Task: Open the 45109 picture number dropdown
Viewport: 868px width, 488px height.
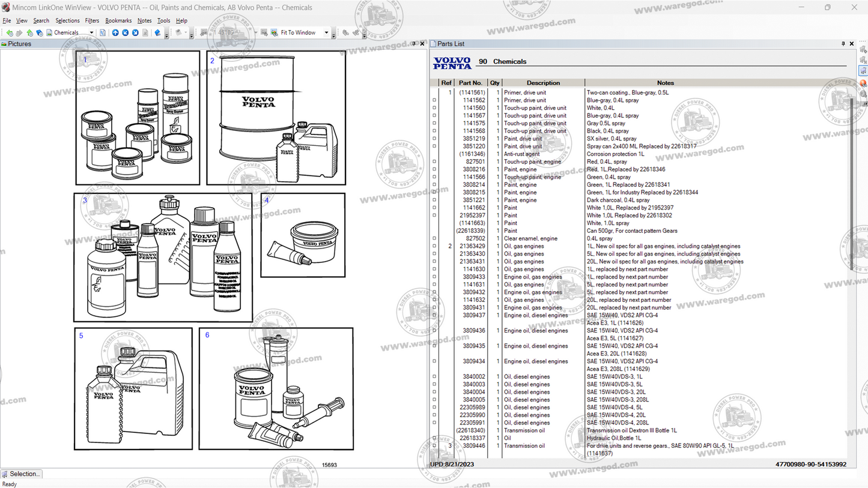Action: pos(255,32)
